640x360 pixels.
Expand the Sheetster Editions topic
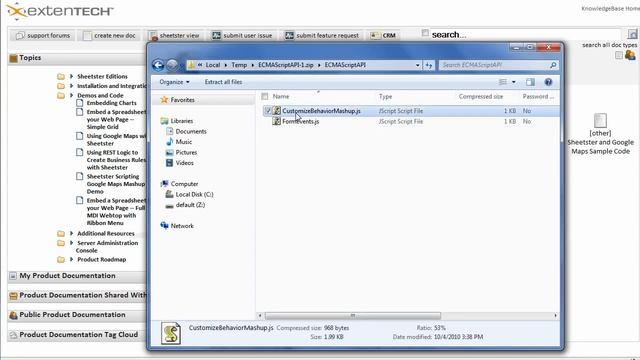click(x=71, y=76)
